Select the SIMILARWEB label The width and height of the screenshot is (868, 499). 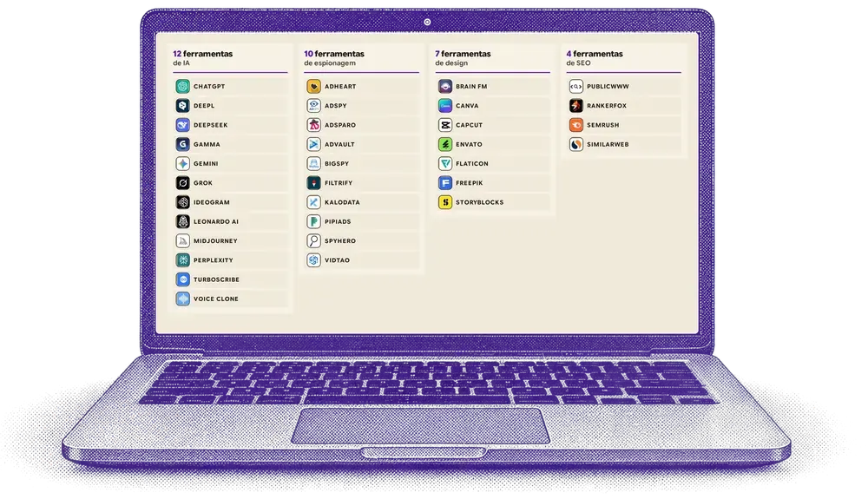pyautogui.click(x=608, y=145)
